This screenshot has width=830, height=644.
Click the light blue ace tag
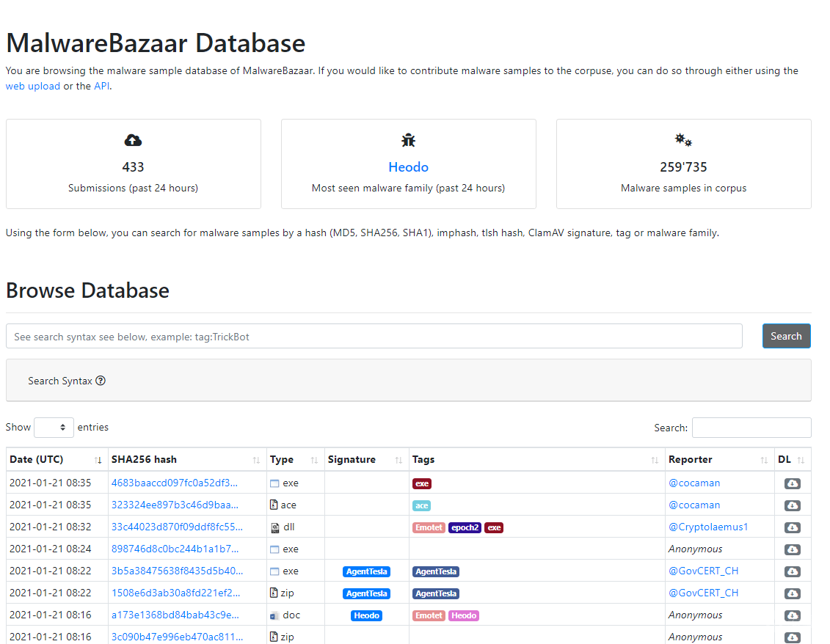coord(421,506)
